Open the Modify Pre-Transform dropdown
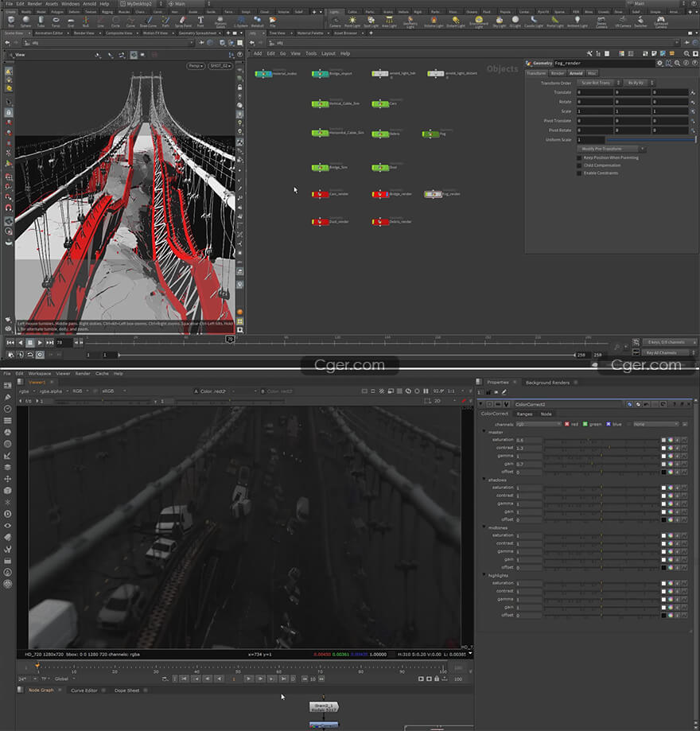Screen dimensions: 700x731 coord(611,149)
